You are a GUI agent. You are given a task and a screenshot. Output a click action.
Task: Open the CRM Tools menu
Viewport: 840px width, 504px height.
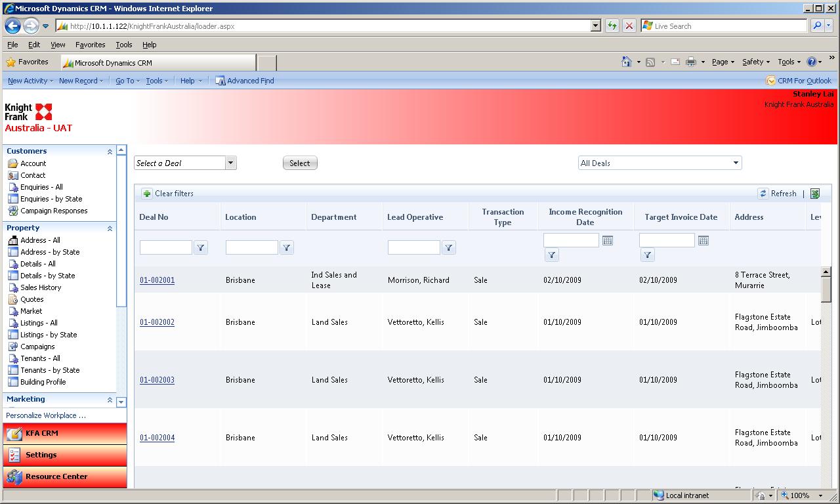pyautogui.click(x=157, y=81)
